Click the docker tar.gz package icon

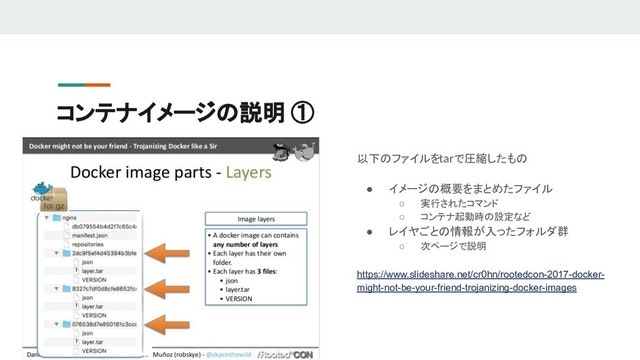click(x=49, y=197)
